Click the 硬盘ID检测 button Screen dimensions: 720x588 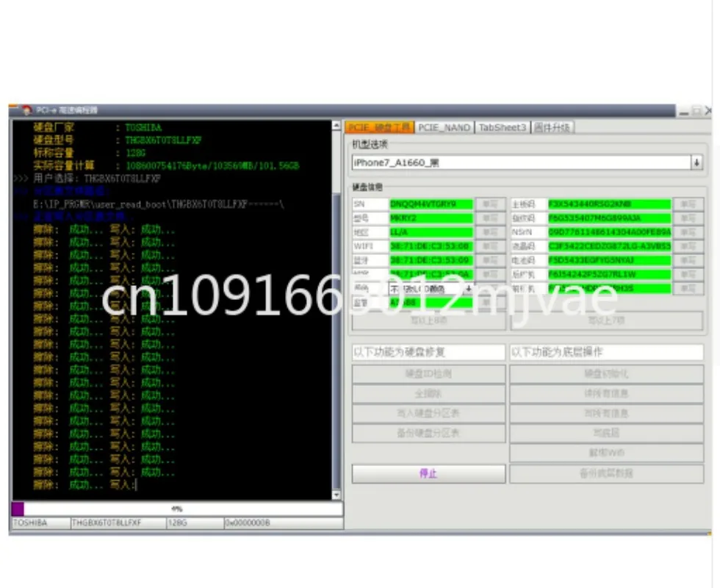pos(428,374)
